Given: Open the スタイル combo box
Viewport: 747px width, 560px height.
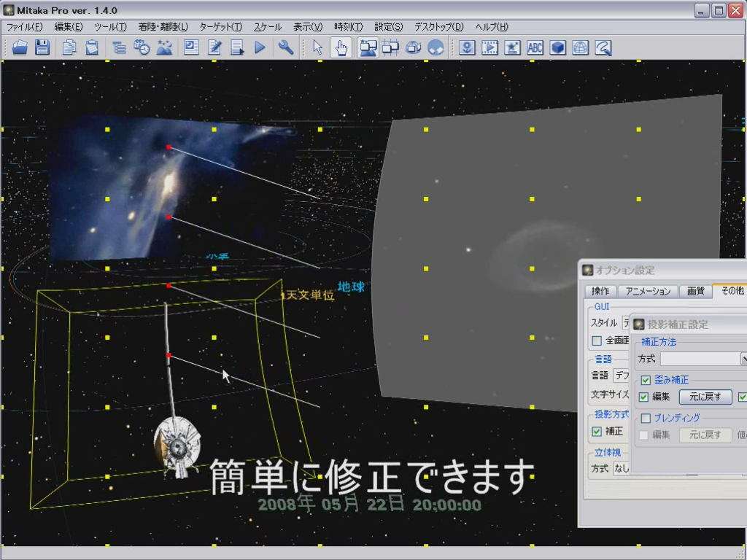Looking at the screenshot, I should (627, 323).
